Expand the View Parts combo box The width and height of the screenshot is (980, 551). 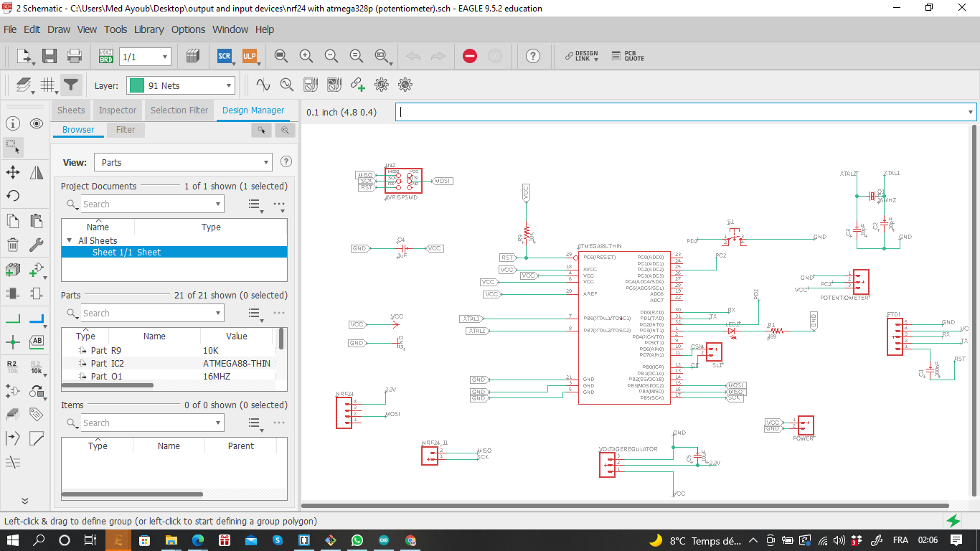click(x=182, y=162)
